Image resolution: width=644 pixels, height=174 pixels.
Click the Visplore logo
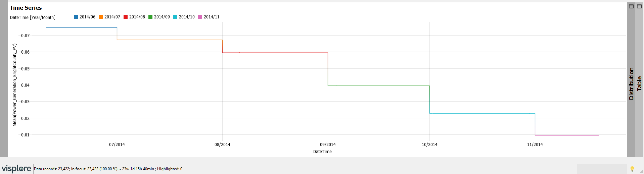pos(16,169)
